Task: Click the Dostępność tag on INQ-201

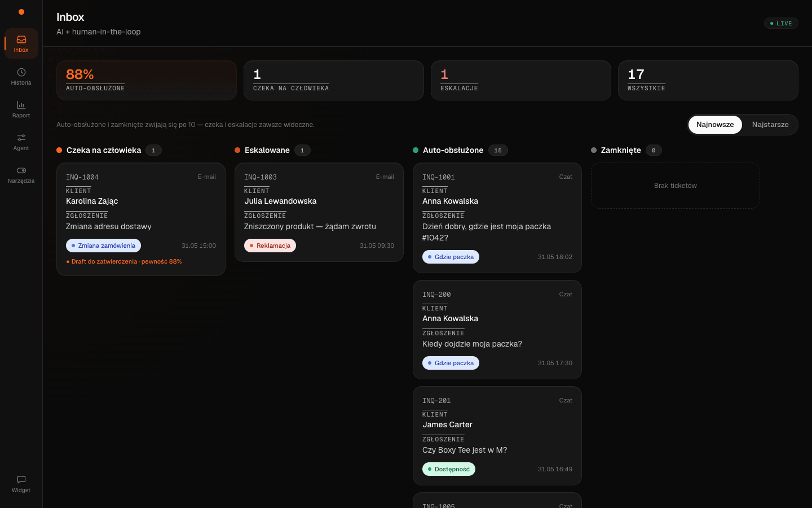Action: (449, 469)
